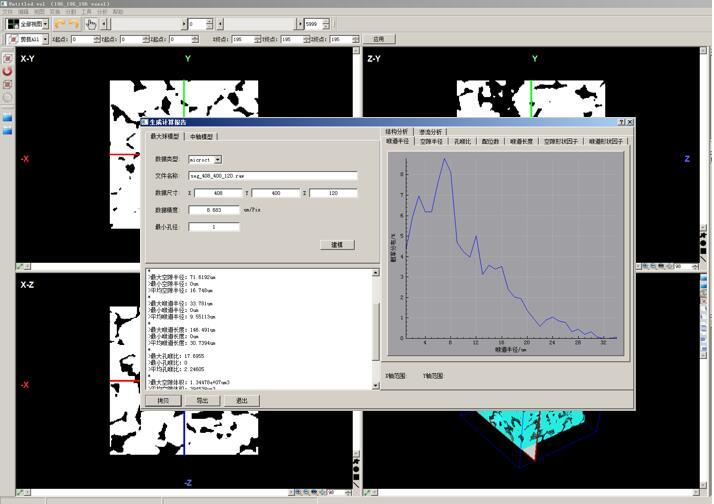714x504 pixels.
Task: Select the 孔喉比 tab
Action: coord(462,142)
